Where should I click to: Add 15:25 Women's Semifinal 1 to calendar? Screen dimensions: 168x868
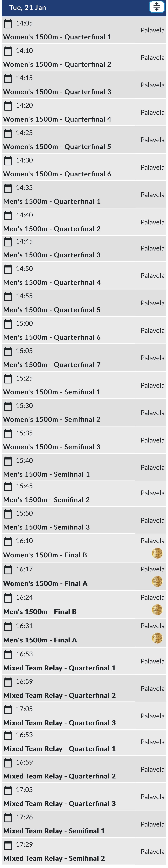click(8, 379)
